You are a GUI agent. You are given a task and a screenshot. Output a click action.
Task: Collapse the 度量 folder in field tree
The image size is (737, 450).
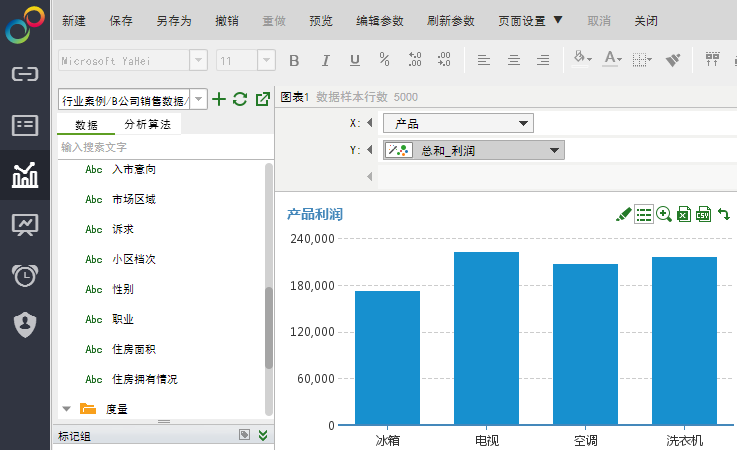coord(67,408)
